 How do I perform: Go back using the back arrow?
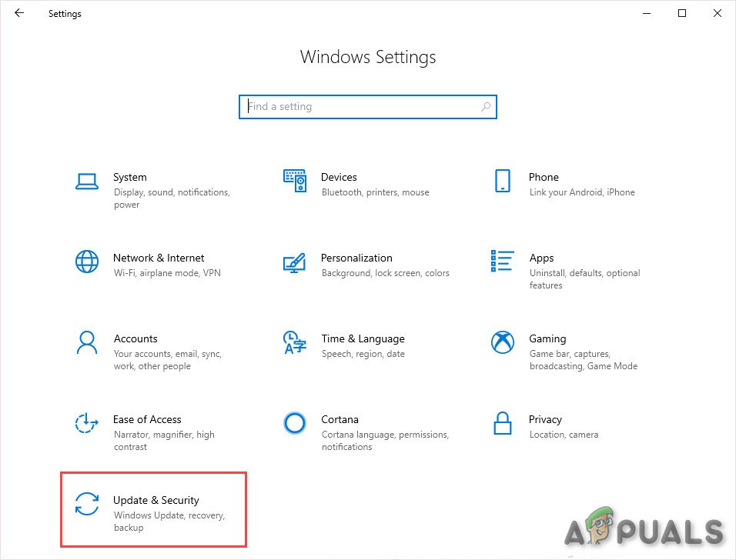(x=19, y=13)
